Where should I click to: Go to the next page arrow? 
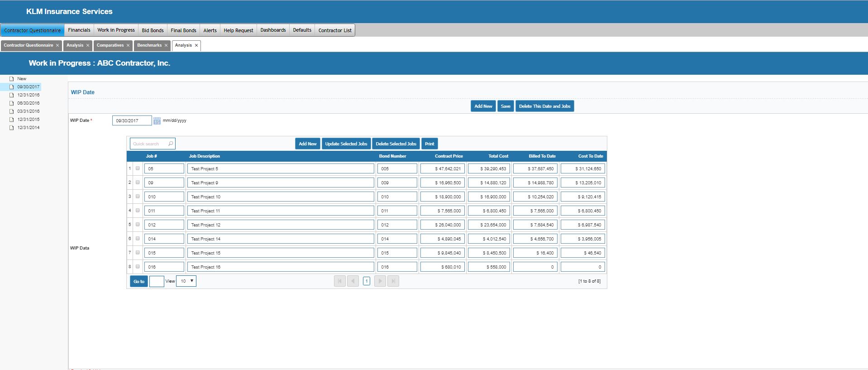pos(380,281)
